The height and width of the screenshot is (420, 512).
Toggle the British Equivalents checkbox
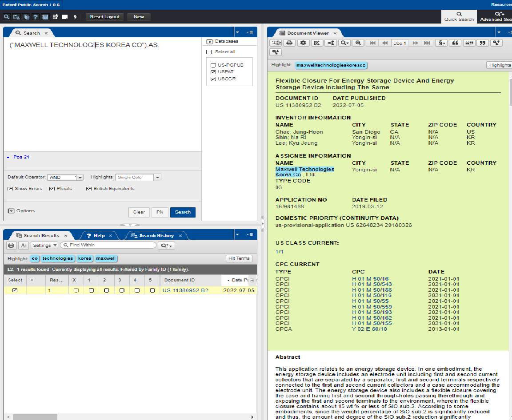point(89,189)
